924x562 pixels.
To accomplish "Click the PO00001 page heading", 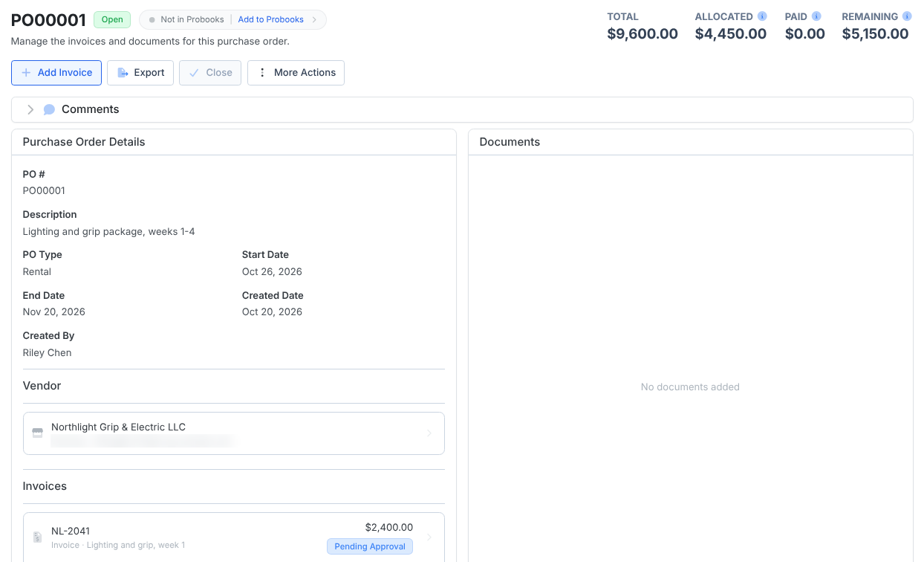I will tap(49, 20).
